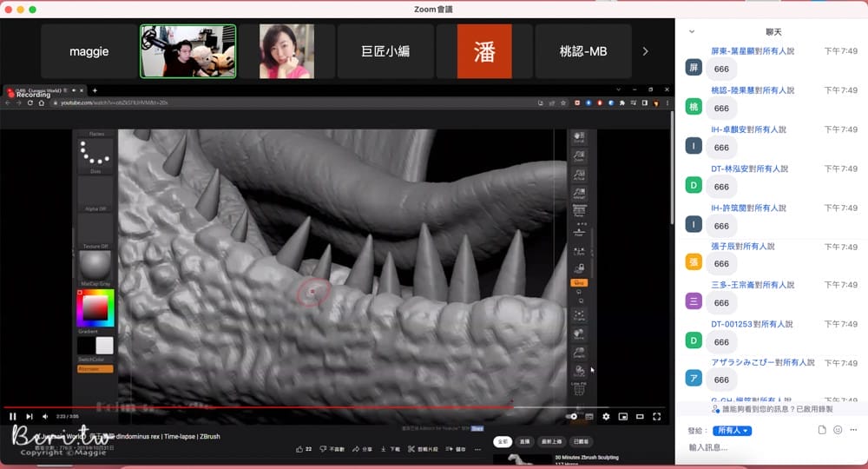Screen dimensions: 868x469
Task: Toggle ZBrush L.Sym local symmetry
Action: (579, 250)
